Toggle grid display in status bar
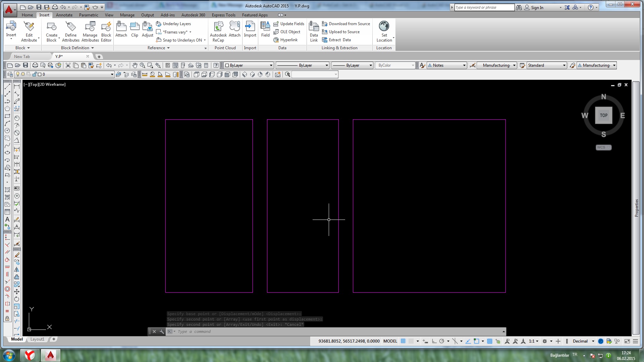The image size is (644, 362). (403, 341)
